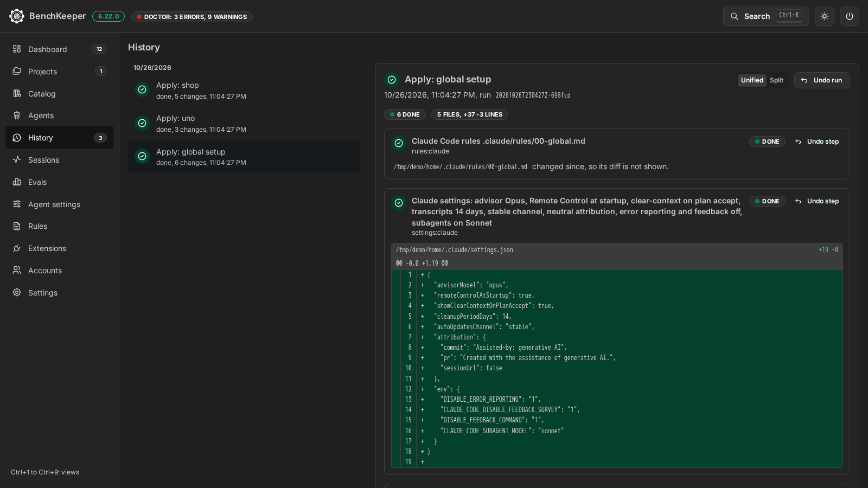
Task: Go to Catalog view
Action: coord(59,94)
